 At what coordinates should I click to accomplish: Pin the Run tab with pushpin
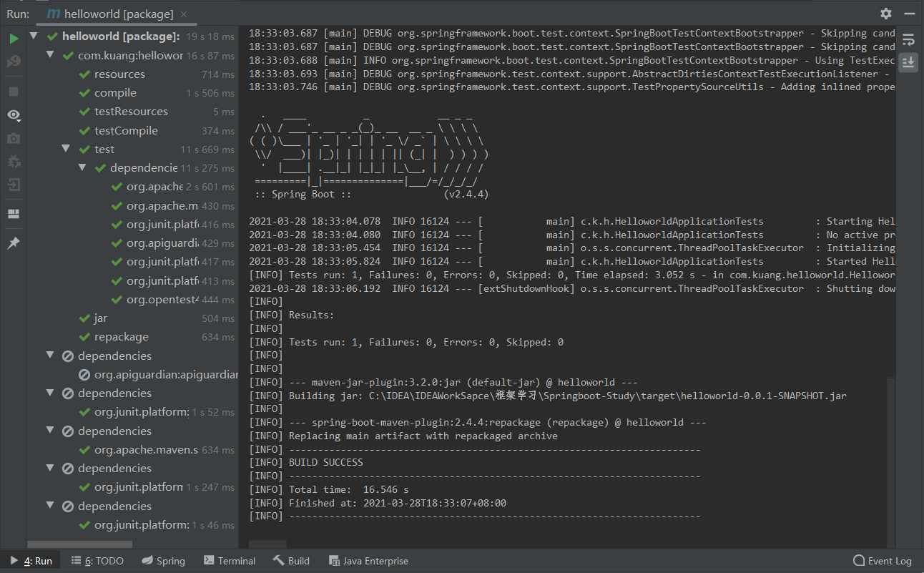(14, 243)
